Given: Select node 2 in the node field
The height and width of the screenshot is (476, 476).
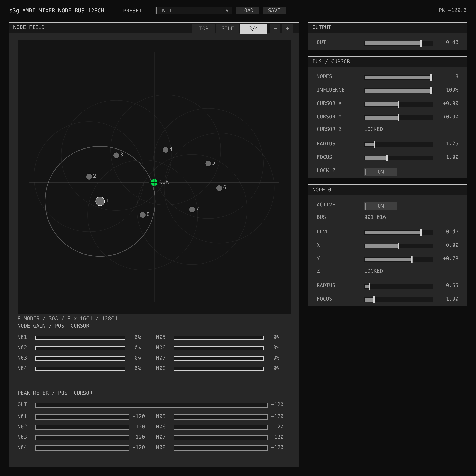Looking at the screenshot, I should [89, 177].
